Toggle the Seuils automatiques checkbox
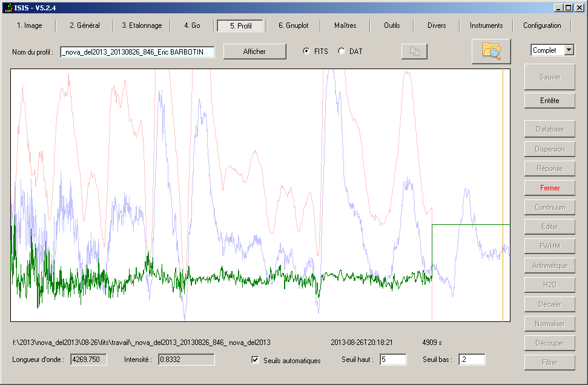Viewport: 588px width, 385px height. pyautogui.click(x=255, y=360)
